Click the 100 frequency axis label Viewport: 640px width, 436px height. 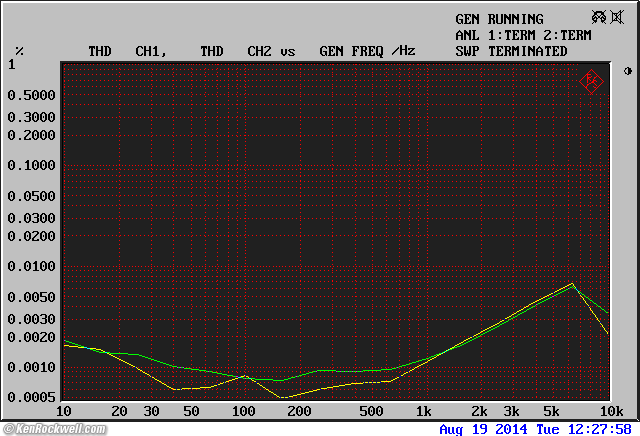point(243,412)
